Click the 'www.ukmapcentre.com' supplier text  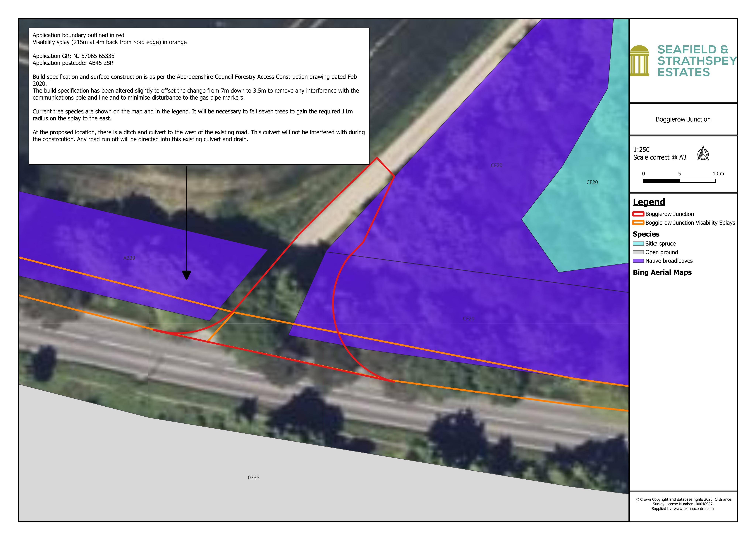point(693,509)
